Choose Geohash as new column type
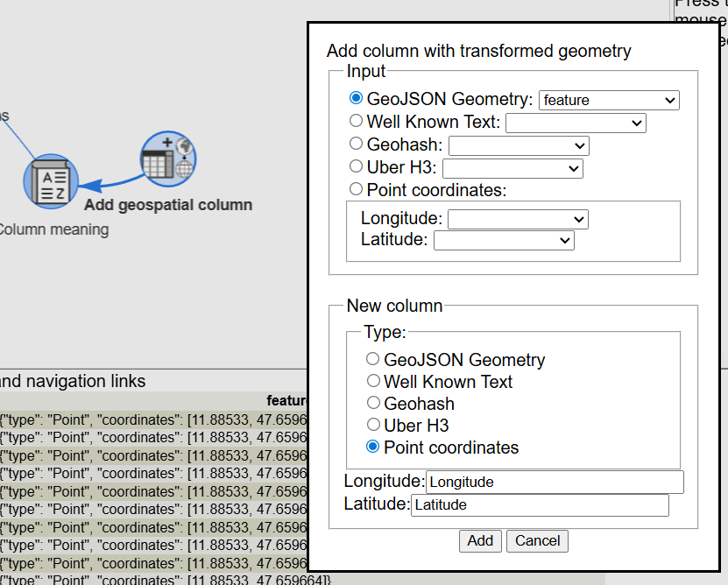This screenshot has width=728, height=585. click(373, 403)
